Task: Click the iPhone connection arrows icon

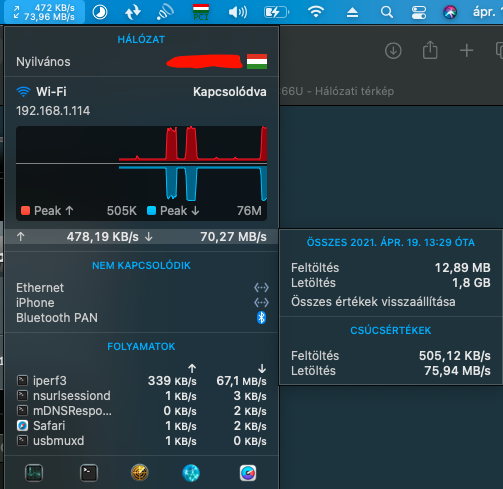Action: pyautogui.click(x=261, y=303)
